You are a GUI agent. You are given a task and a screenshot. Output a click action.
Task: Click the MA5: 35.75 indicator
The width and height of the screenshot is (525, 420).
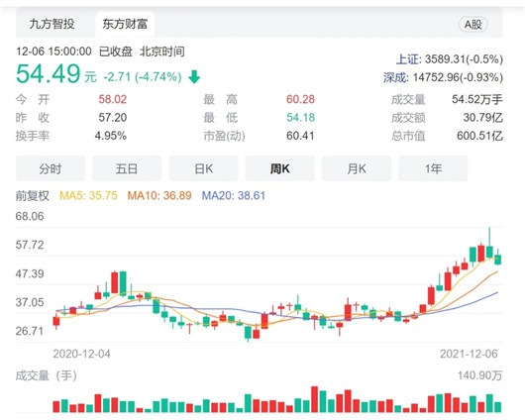pyautogui.click(x=88, y=195)
